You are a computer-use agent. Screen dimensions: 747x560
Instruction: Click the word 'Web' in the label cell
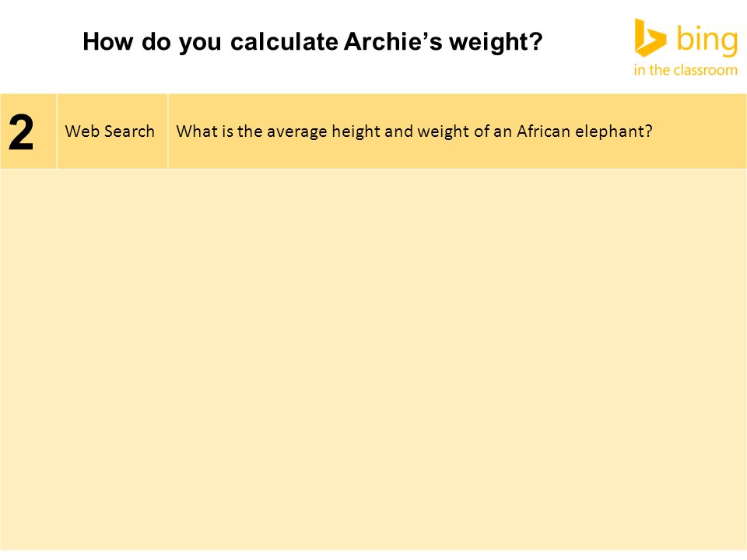pos(82,131)
